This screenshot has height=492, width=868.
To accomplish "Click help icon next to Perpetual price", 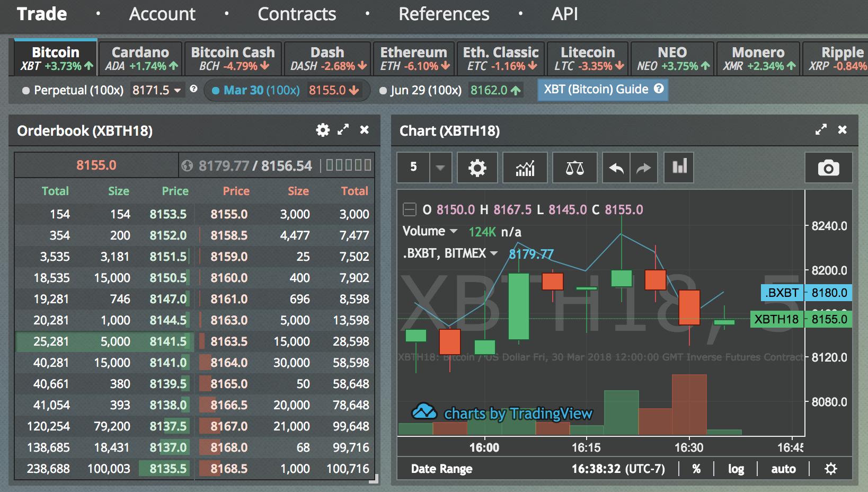I will [x=193, y=89].
